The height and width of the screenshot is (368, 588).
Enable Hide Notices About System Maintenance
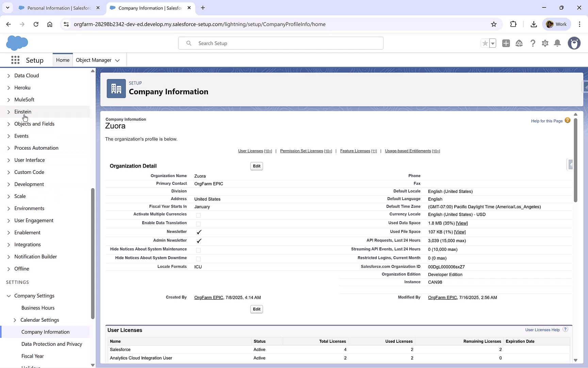tap(198, 250)
